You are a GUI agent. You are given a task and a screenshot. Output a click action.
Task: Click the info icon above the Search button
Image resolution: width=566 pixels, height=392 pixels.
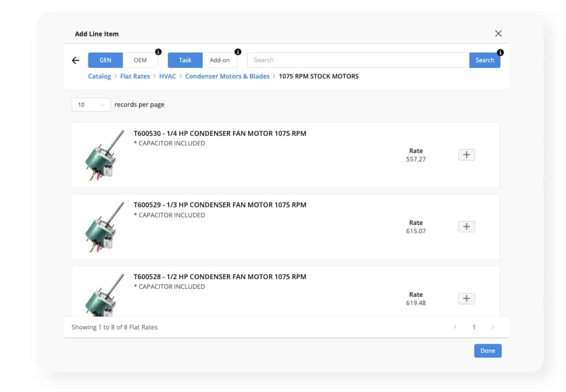click(500, 52)
